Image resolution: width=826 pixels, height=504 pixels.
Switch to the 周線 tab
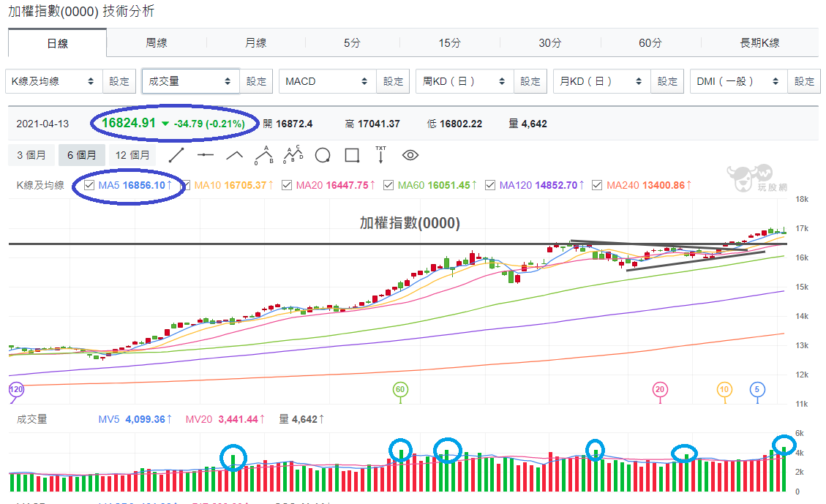click(157, 42)
